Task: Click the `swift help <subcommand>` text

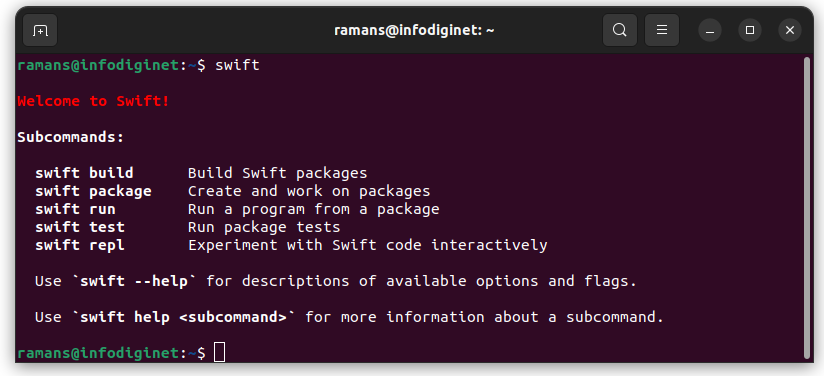Action: point(183,317)
